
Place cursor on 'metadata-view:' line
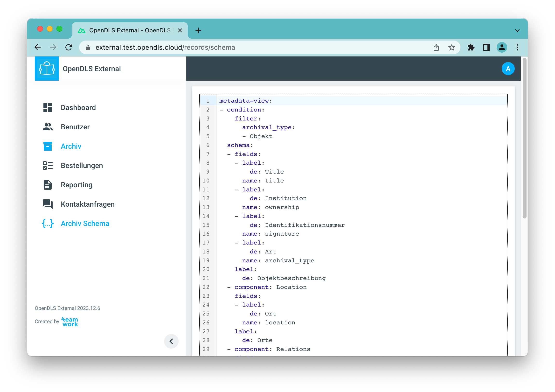coord(245,101)
